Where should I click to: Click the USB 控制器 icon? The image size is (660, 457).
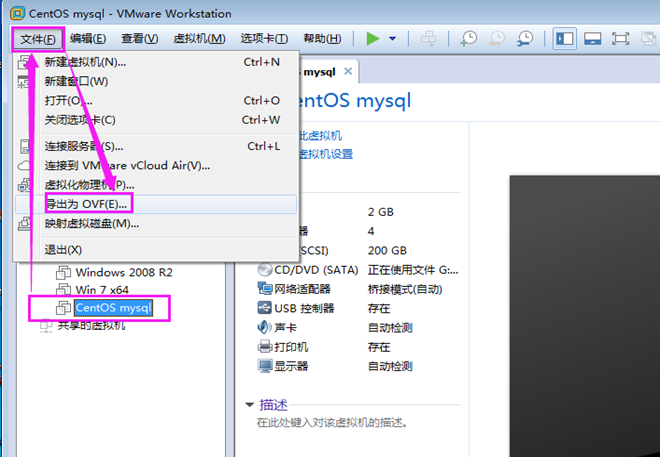click(265, 308)
